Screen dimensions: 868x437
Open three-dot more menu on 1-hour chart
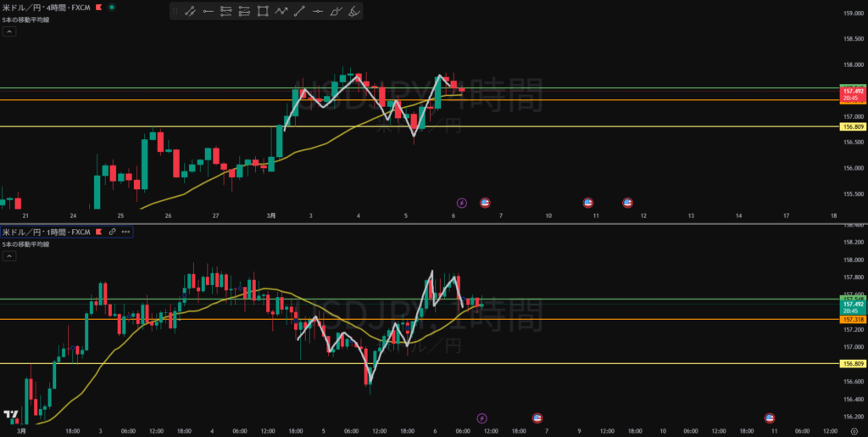coord(125,232)
